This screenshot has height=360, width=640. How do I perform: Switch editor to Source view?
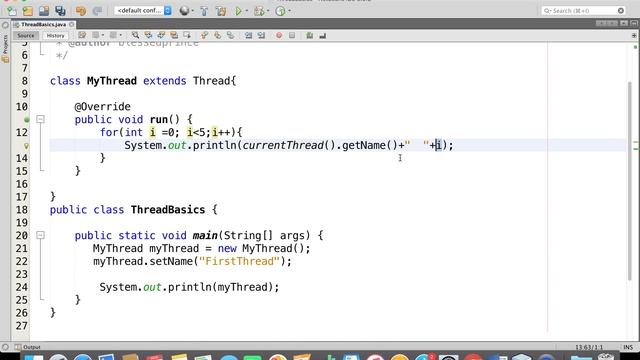coord(26,36)
